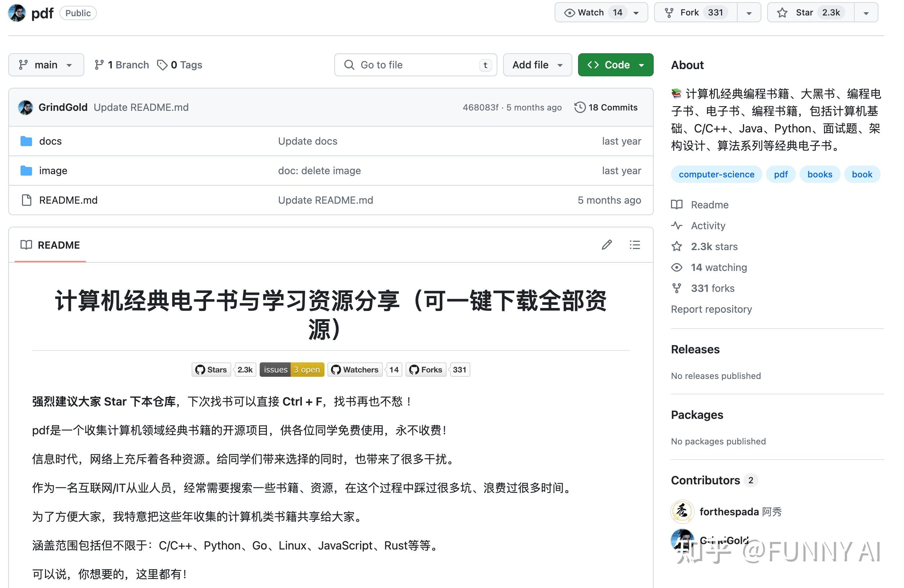
Task: Click the Activity pulse icon in sidebar
Action: tap(677, 226)
